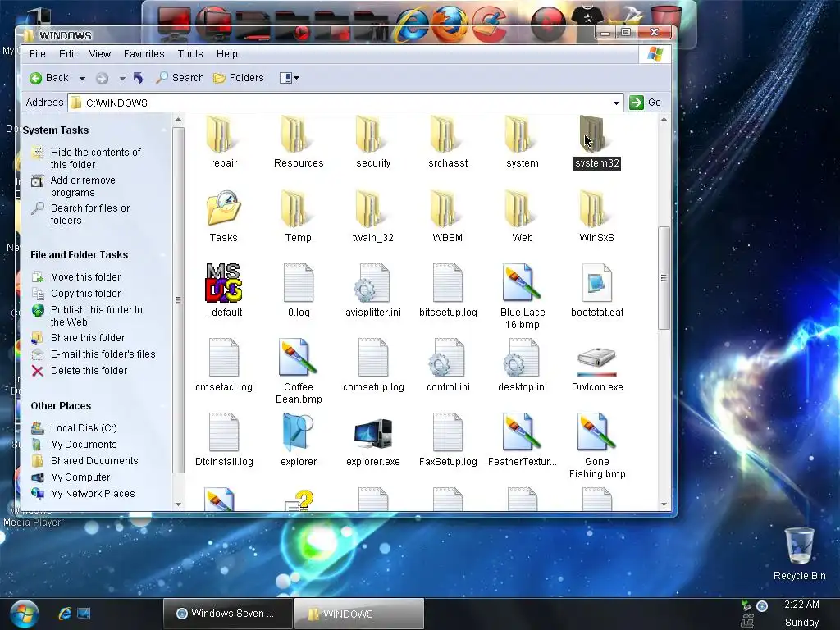Select the explorer magnifier file icon
The image size is (840, 630).
(x=299, y=431)
